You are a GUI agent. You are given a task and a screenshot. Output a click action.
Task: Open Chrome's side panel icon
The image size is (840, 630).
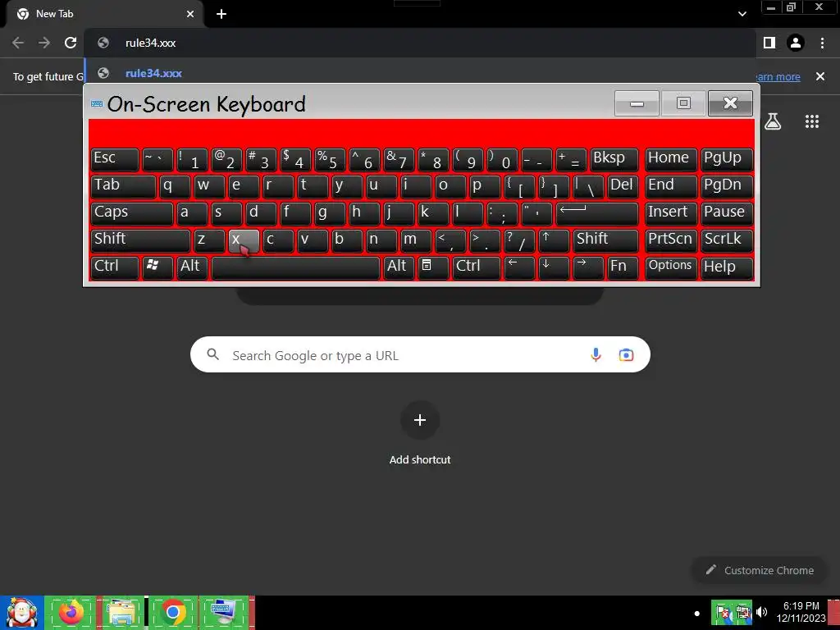pos(769,43)
